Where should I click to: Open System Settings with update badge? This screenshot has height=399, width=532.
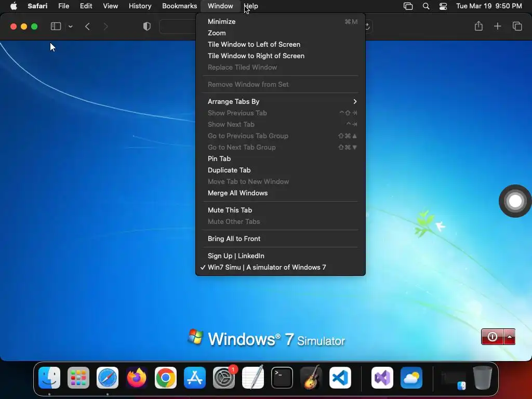point(224,377)
